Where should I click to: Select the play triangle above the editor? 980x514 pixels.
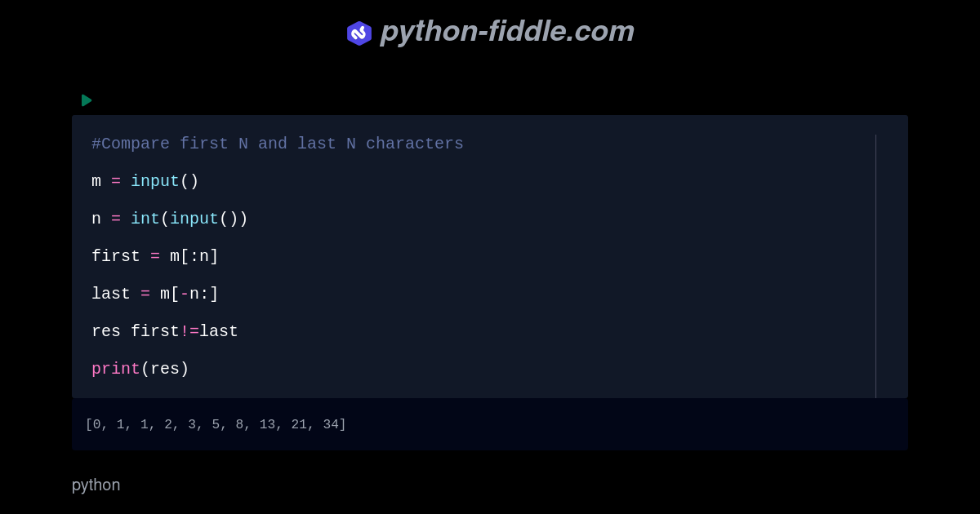point(87,100)
